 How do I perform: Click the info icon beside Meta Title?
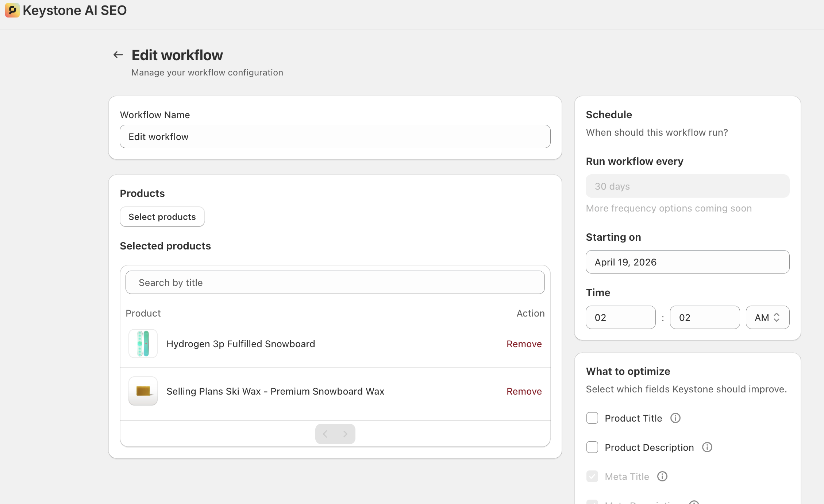[x=662, y=476]
